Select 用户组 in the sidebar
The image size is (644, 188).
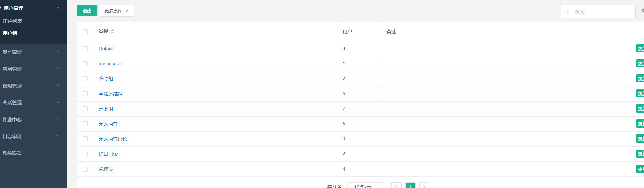(10, 33)
